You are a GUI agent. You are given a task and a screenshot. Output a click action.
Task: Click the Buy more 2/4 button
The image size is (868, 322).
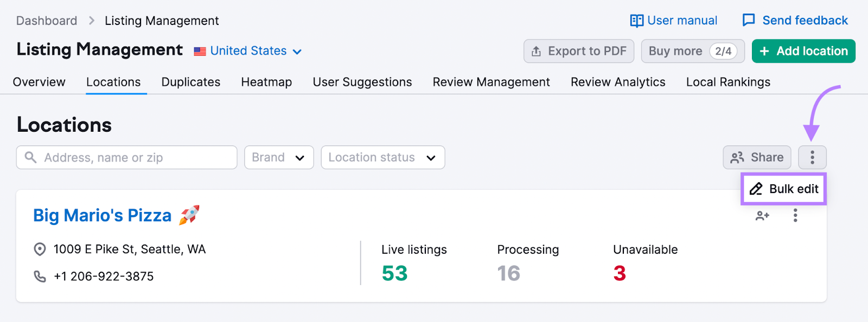click(x=692, y=51)
